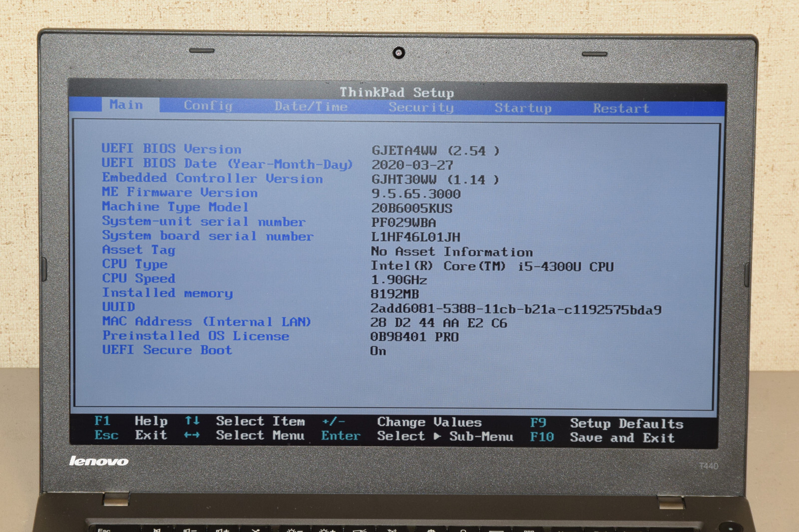Click the 8192MB memory value
Screen dimensions: 799x532
point(395,294)
